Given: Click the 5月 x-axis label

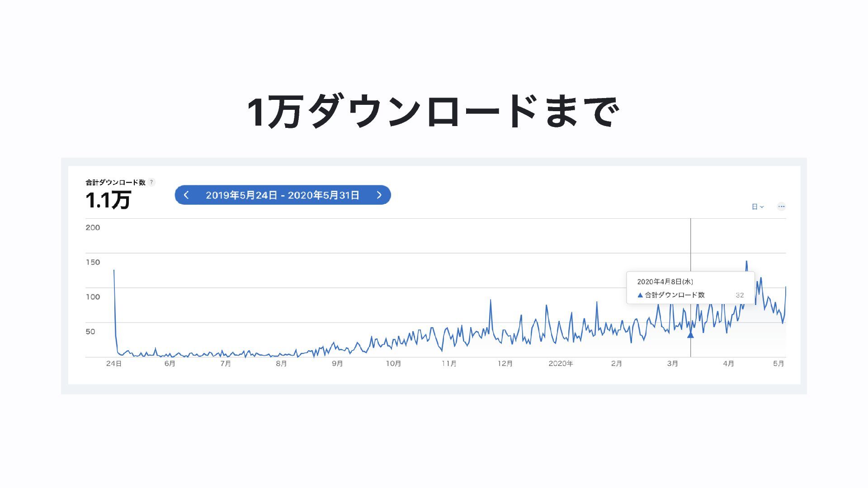Looking at the screenshot, I should coord(778,364).
